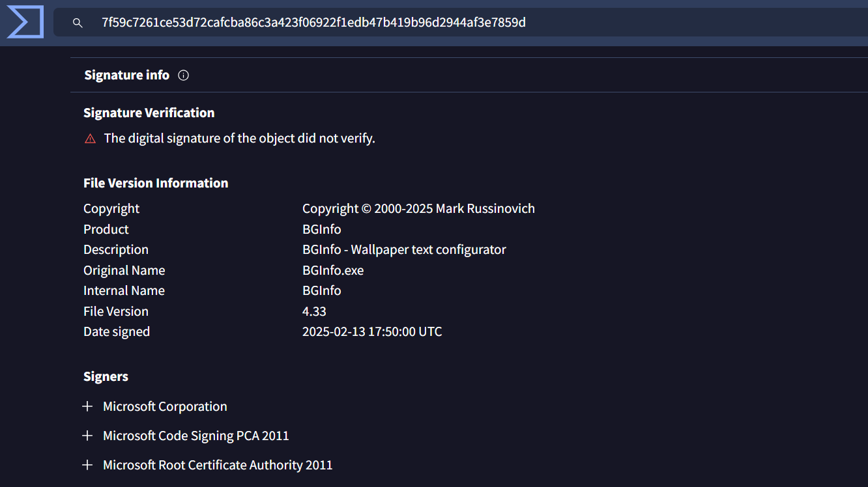Click the Microsoft Corporation signer name

[x=165, y=406]
